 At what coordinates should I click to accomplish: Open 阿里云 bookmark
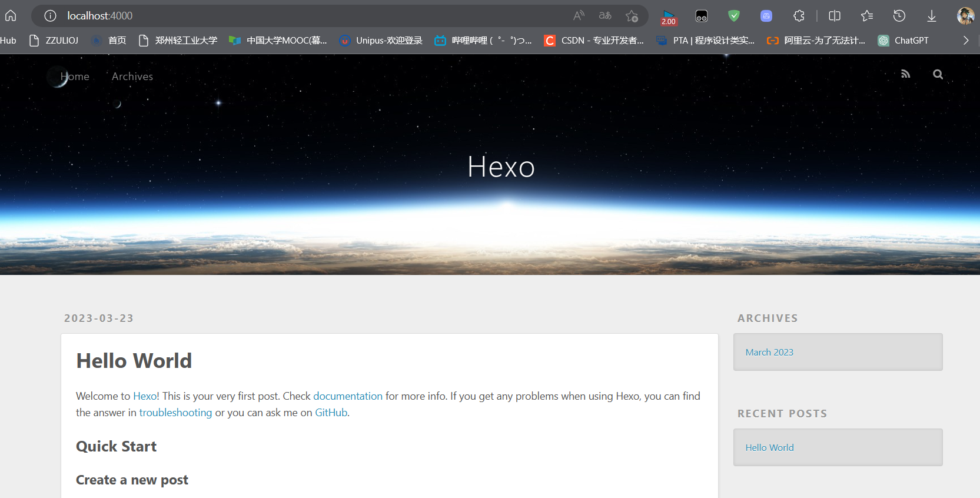coord(816,40)
